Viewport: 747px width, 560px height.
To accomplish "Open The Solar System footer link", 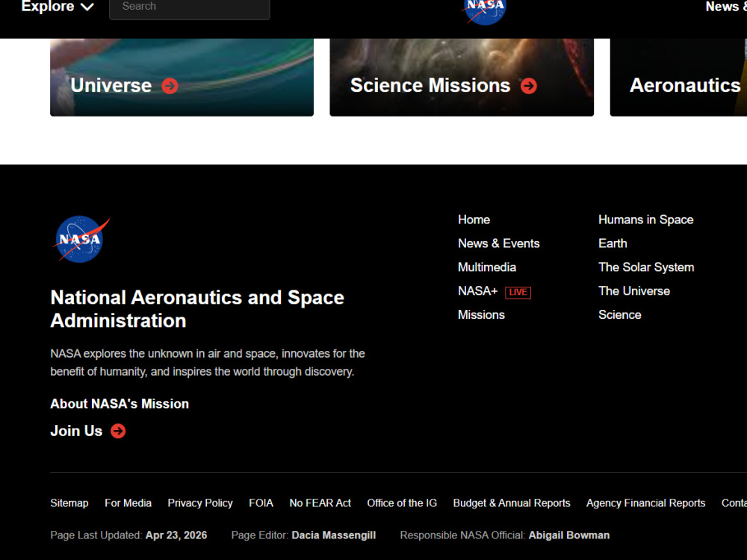I will click(646, 267).
